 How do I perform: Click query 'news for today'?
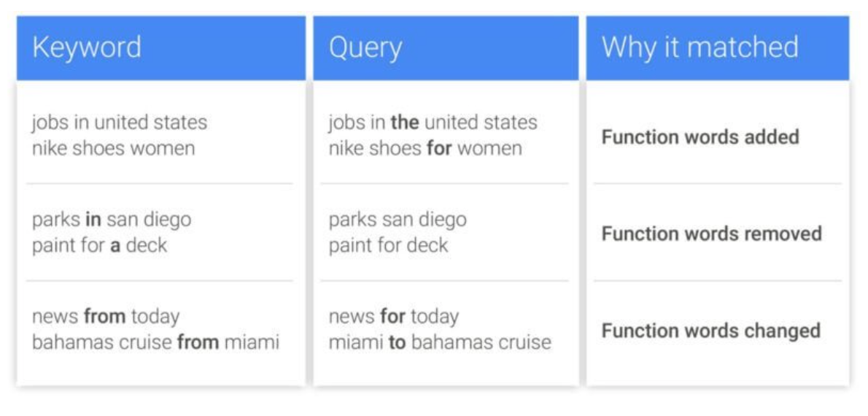tap(394, 317)
